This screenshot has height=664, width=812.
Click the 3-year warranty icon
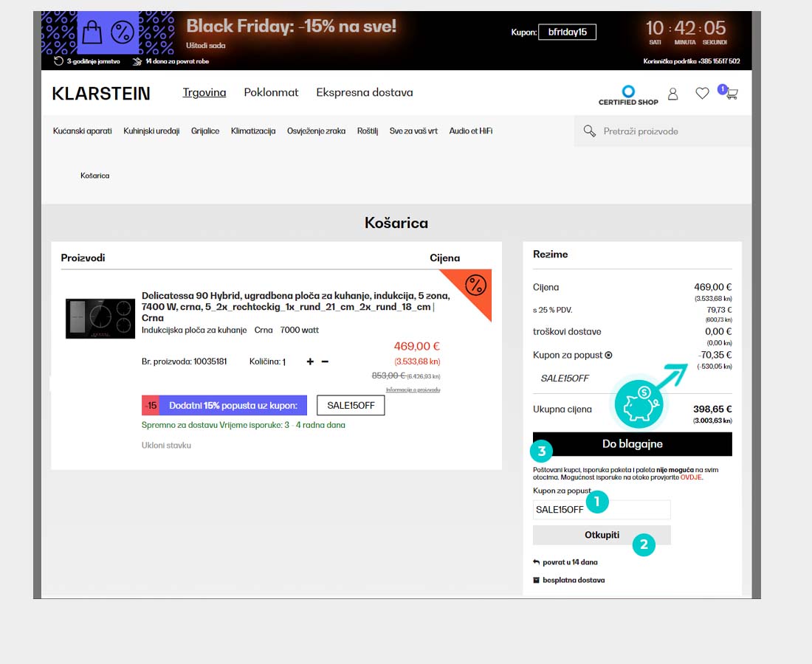(x=58, y=61)
